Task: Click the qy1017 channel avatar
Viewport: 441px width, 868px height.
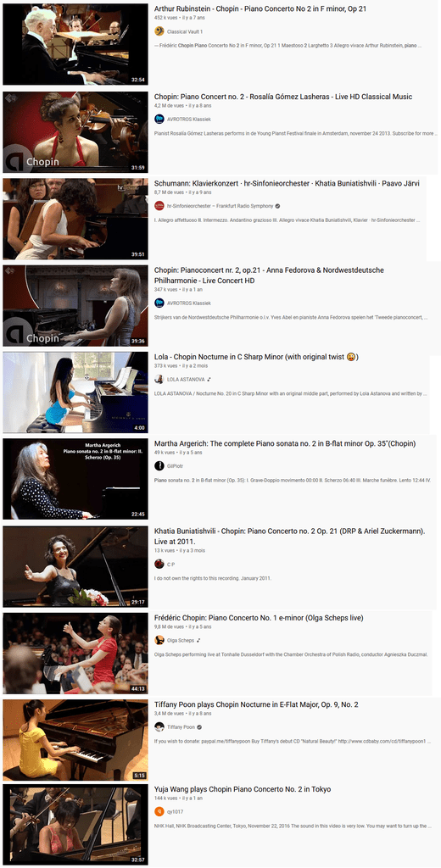Action: coord(159,811)
